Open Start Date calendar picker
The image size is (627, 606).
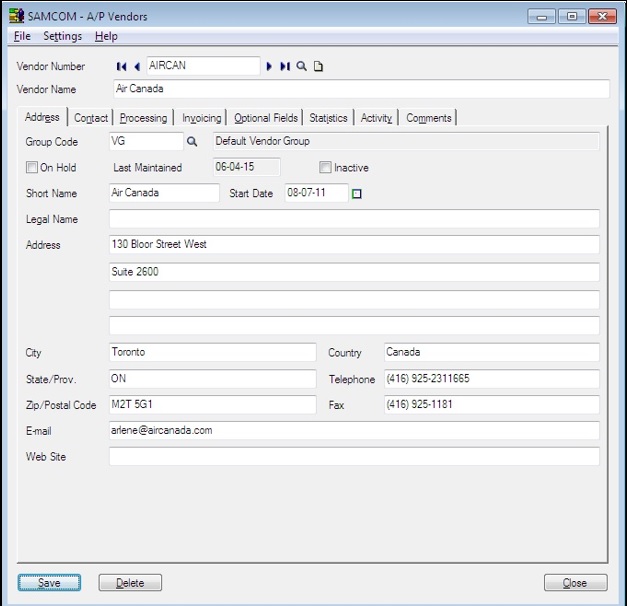pos(357,194)
